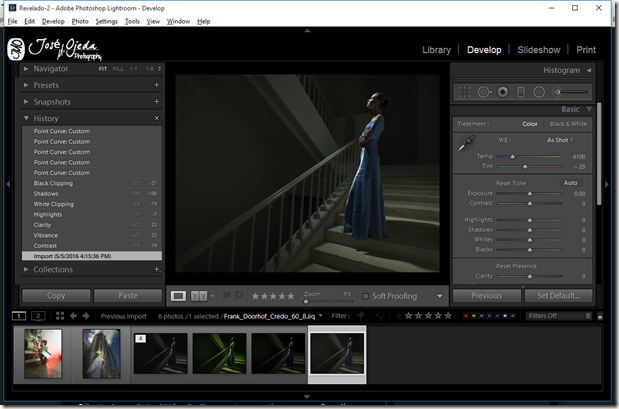Collapse the History panel
The width and height of the screenshot is (619, 409).
(x=26, y=118)
